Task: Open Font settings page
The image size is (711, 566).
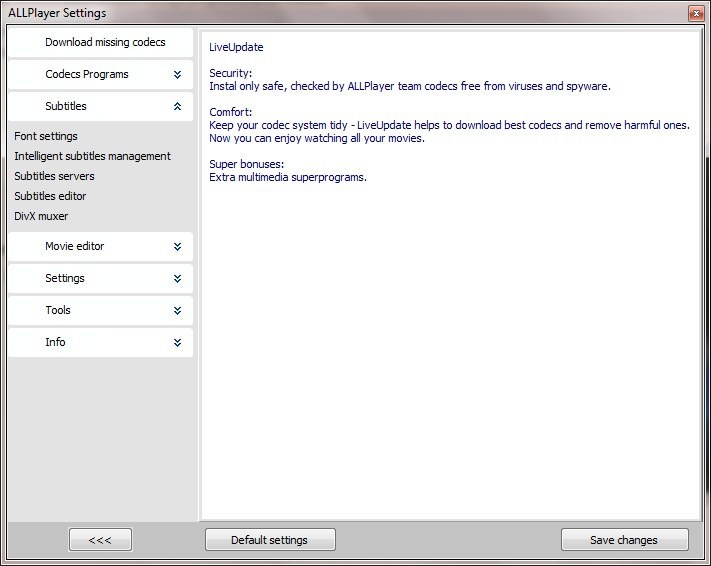Action: (46, 136)
